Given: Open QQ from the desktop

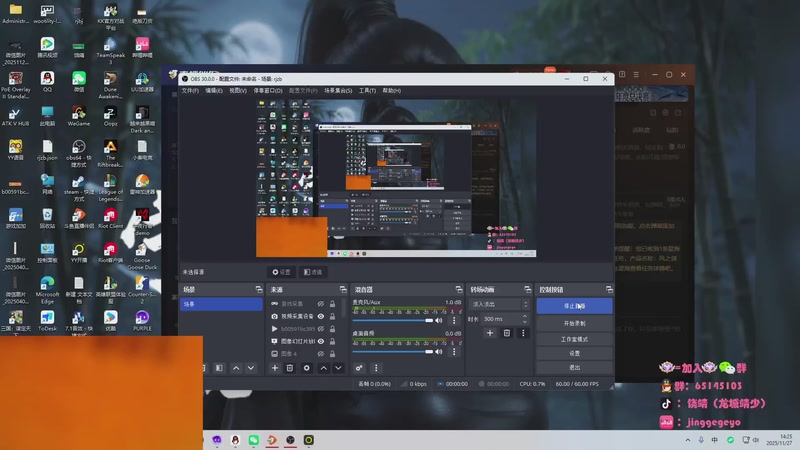Looking at the screenshot, I should point(47,82).
